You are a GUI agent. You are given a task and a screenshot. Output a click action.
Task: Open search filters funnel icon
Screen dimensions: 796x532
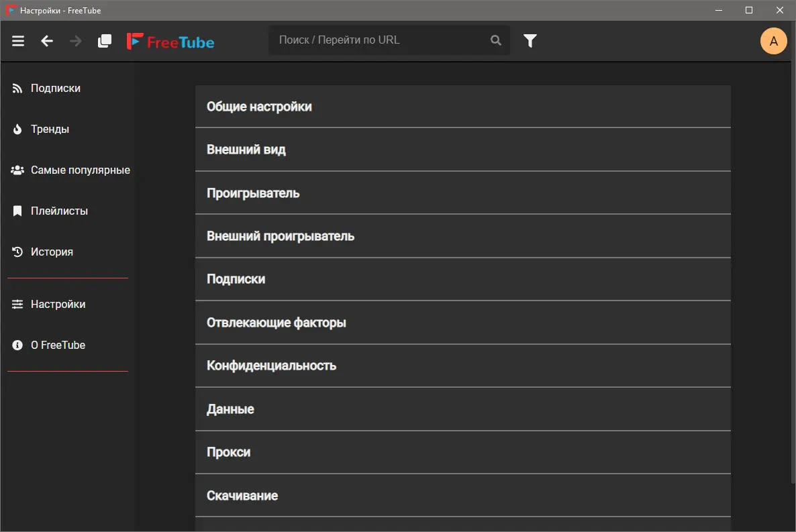click(530, 41)
